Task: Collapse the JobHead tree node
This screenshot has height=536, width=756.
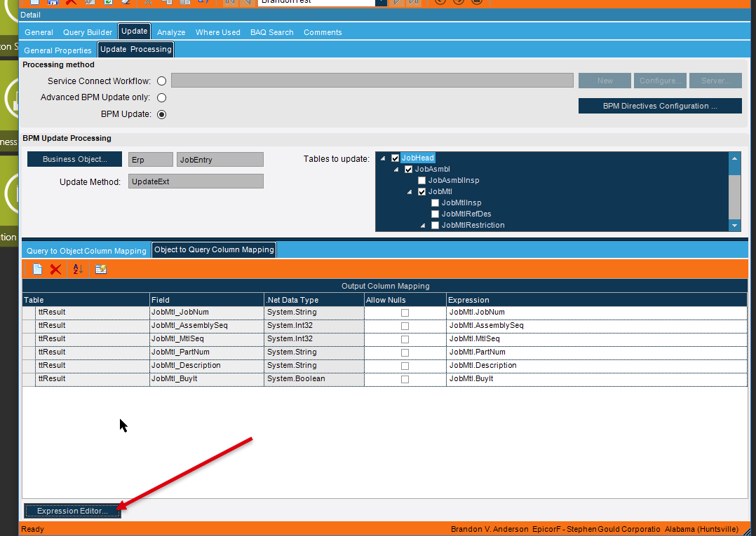Action: coord(383,158)
